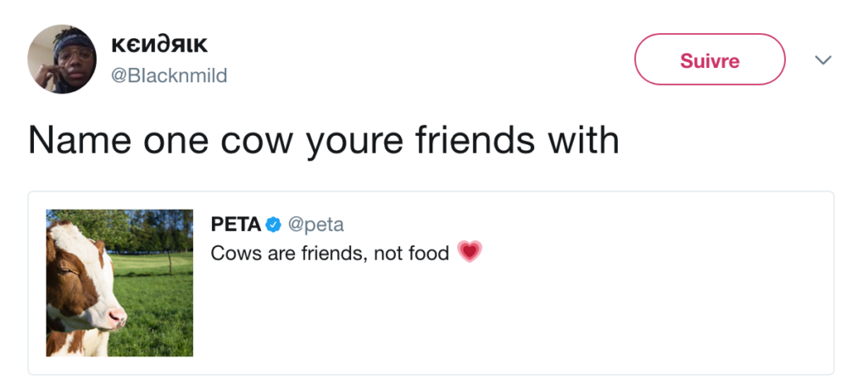This screenshot has width=868, height=387.
Task: Open the tweet options chevron menu
Action: tap(822, 60)
